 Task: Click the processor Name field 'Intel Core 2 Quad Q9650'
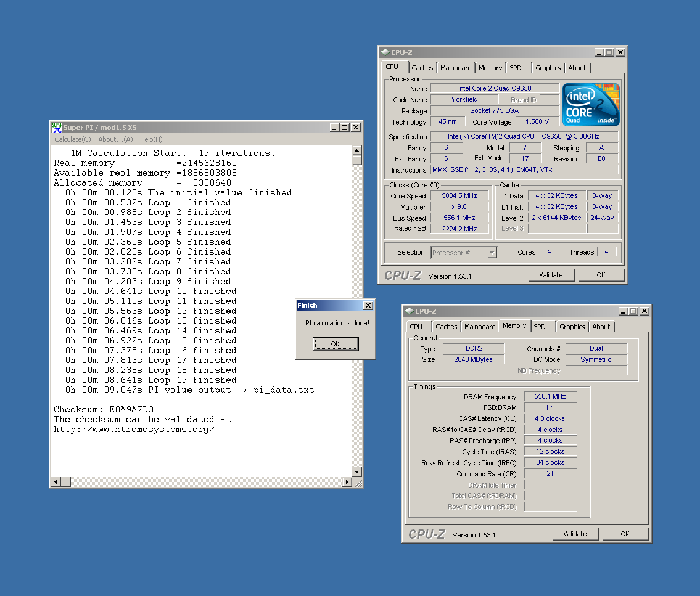[x=495, y=88]
